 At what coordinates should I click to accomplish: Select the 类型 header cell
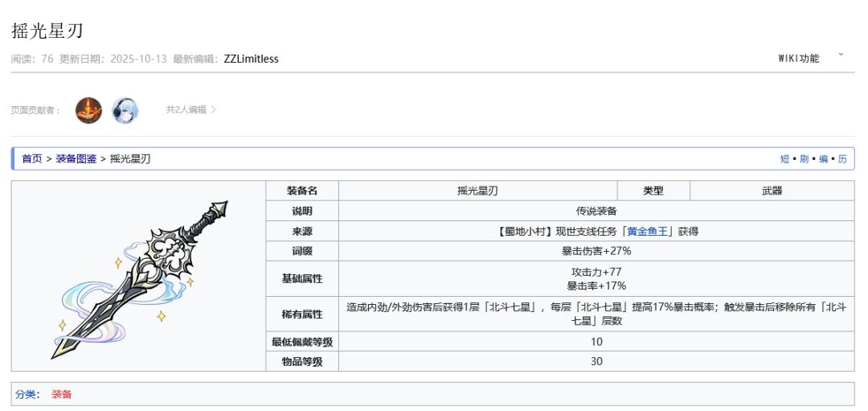coord(653,191)
